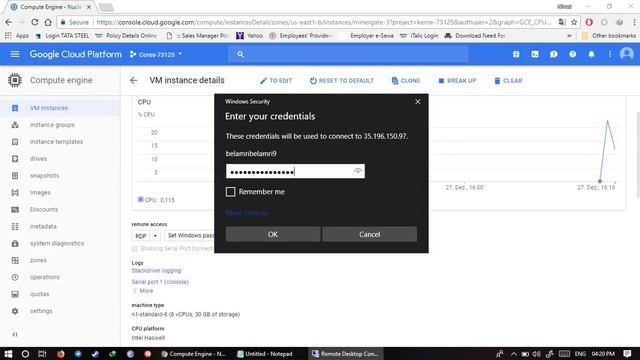Close the Windows Security dialog

point(418,102)
